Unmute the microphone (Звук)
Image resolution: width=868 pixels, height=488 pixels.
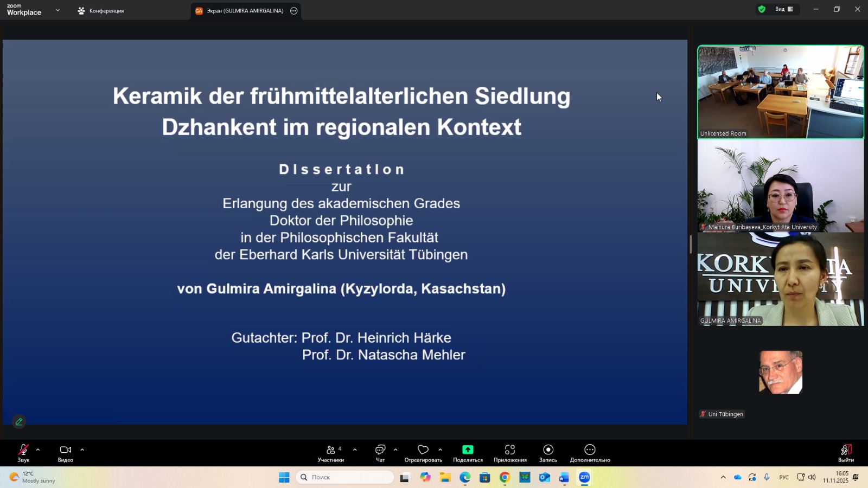click(x=23, y=450)
